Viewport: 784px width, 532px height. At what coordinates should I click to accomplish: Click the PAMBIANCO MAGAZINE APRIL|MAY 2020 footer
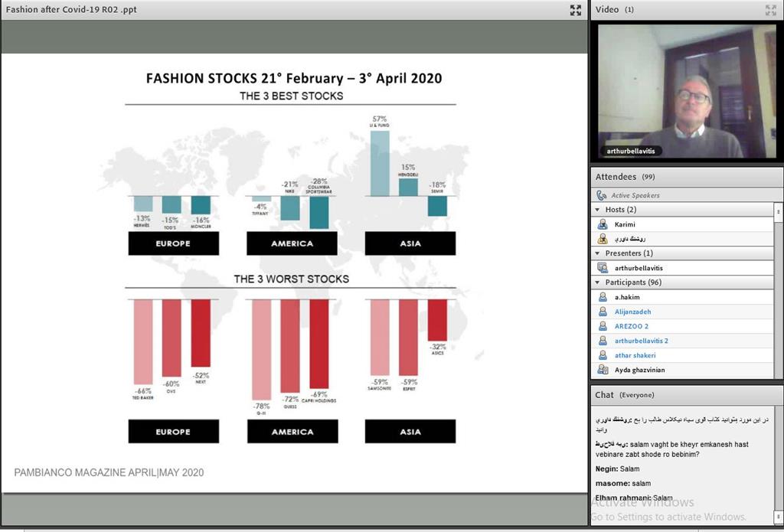[109, 472]
